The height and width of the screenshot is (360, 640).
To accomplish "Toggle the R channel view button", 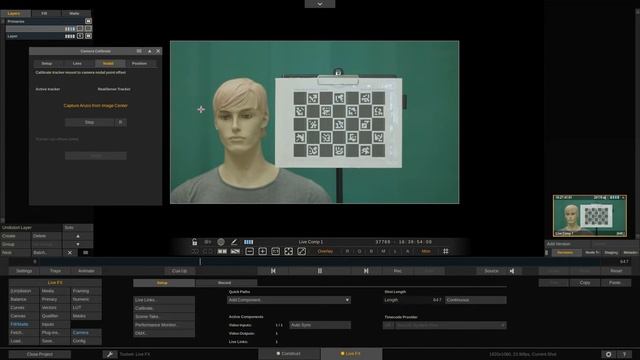I will click(347, 251).
